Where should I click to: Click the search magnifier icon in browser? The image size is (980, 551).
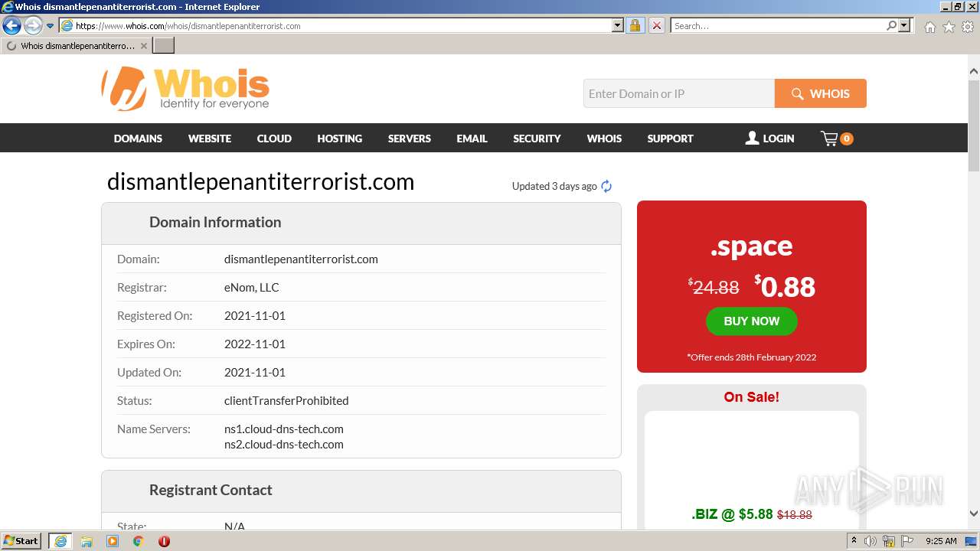tap(891, 25)
